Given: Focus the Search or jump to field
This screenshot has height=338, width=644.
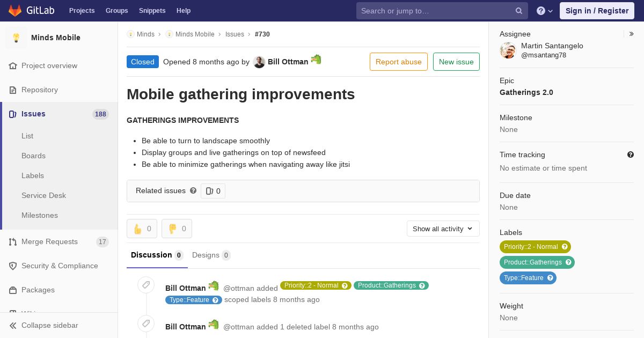Looking at the screenshot, I should coord(442,11).
